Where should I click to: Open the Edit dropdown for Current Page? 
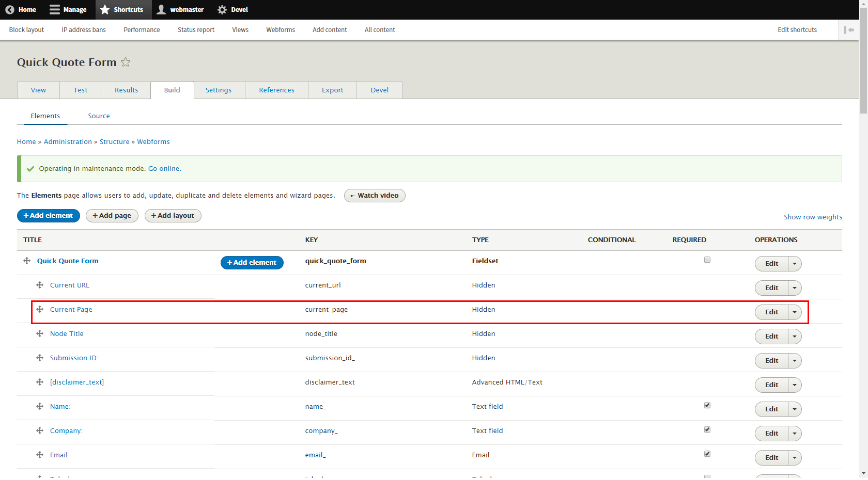[x=795, y=312]
